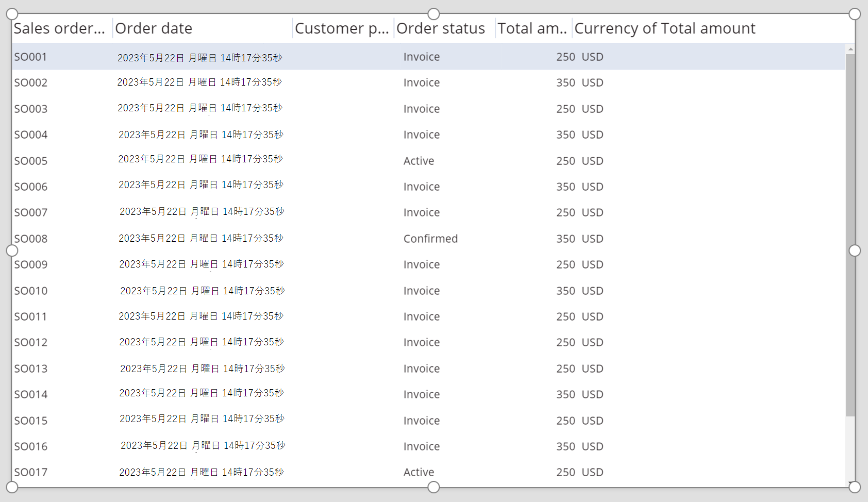Click the order date in SO009 row
The width and height of the screenshot is (868, 502).
[x=202, y=264]
